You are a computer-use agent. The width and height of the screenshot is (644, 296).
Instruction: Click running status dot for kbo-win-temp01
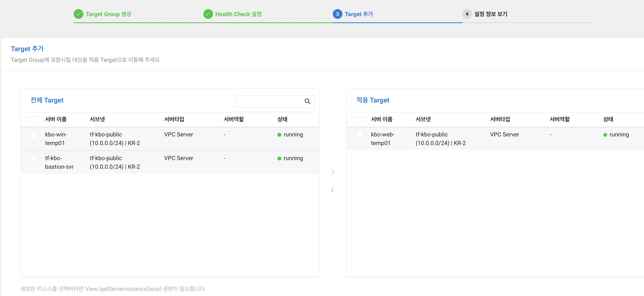click(279, 135)
